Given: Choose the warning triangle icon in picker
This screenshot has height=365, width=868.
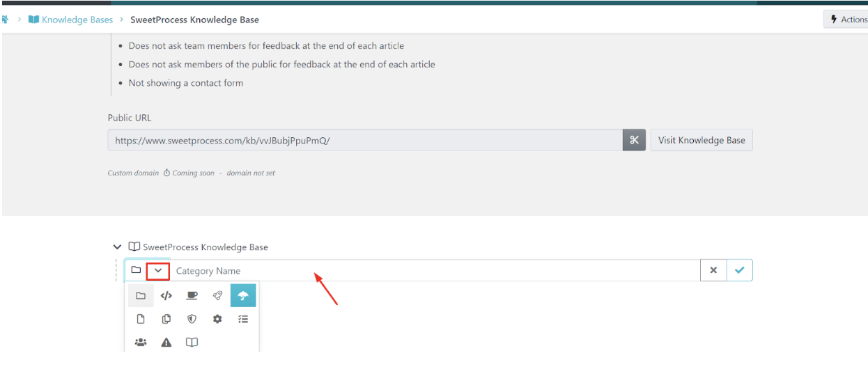Looking at the screenshot, I should point(166,343).
